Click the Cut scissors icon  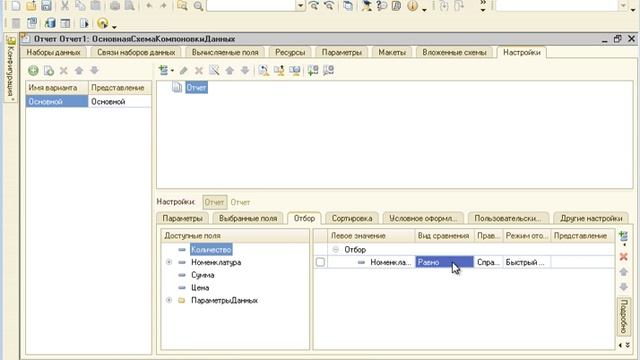click(65, 5)
